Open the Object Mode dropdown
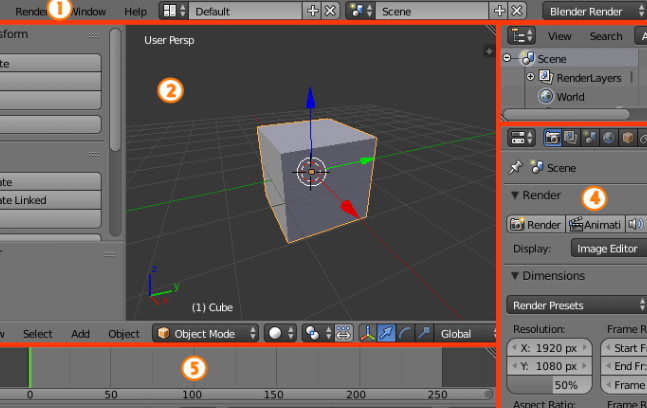This screenshot has height=408, width=647. tap(205, 333)
